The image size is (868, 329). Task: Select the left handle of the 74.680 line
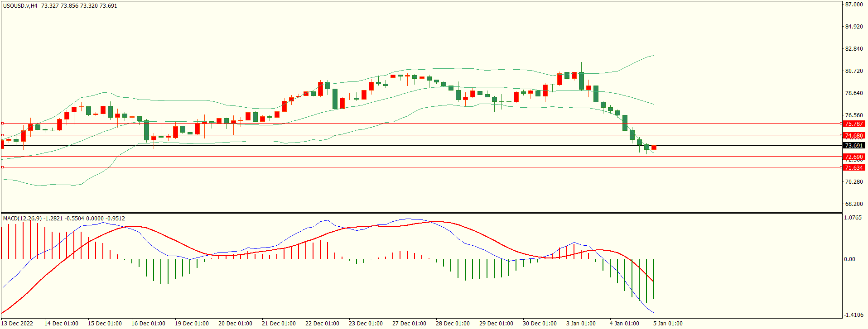[3, 135]
